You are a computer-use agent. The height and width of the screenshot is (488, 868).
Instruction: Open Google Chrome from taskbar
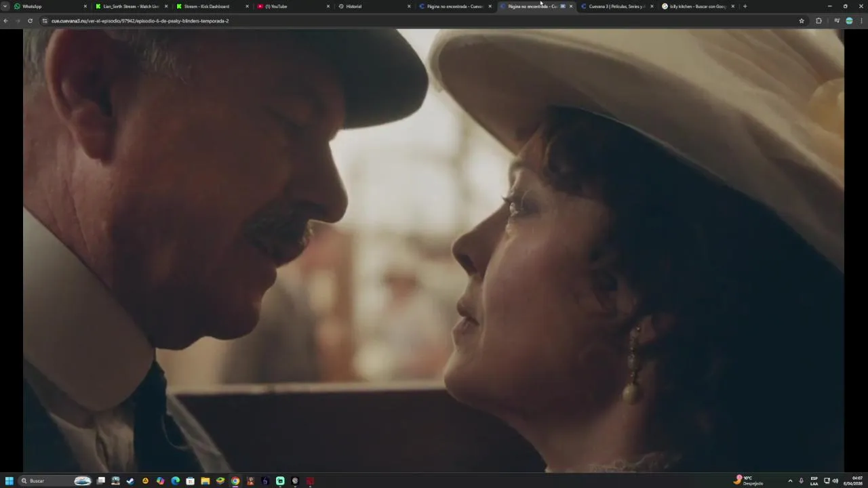click(x=235, y=481)
